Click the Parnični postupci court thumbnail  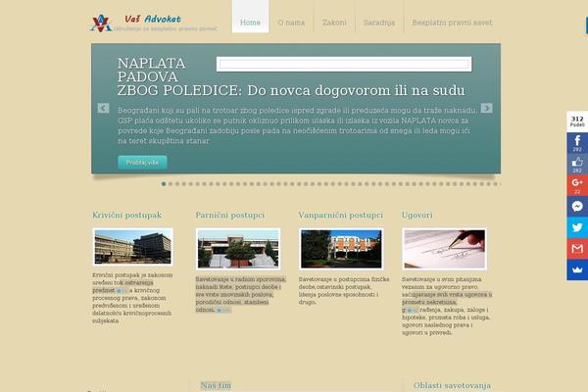[238, 249]
